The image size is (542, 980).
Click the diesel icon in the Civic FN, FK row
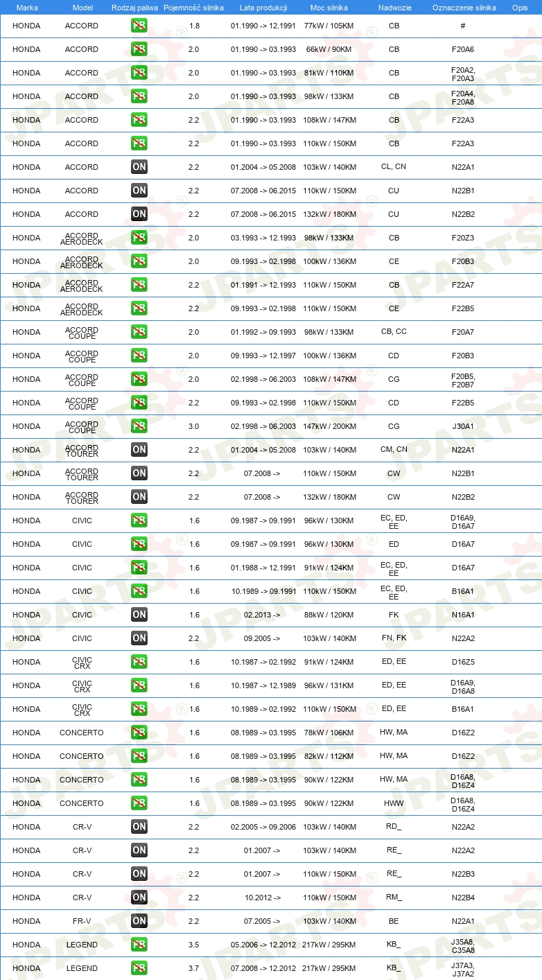139,638
